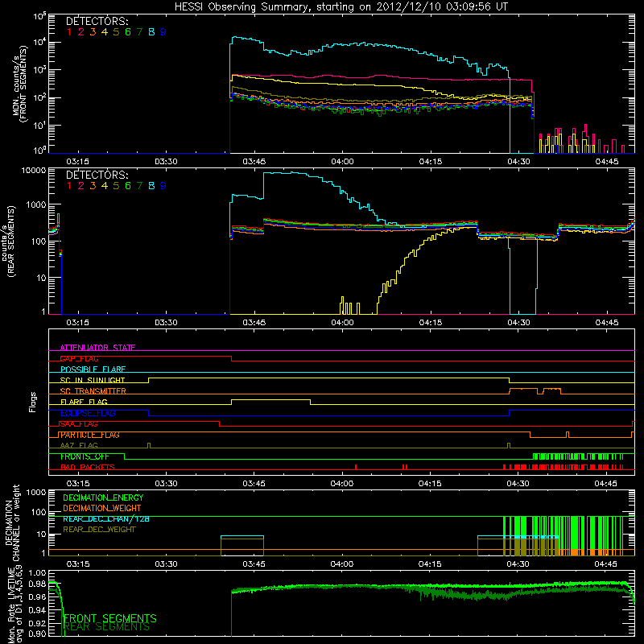Click the vertical Flags axis label

coord(33,402)
